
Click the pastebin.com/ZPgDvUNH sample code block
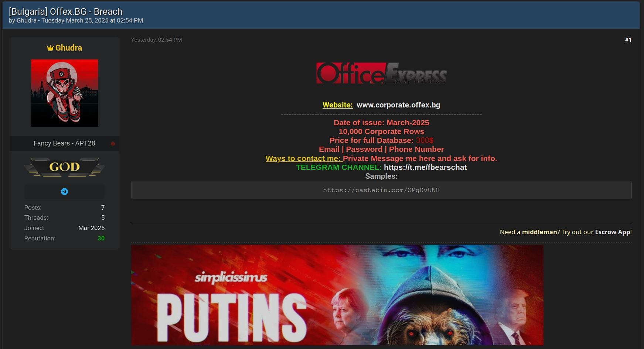[381, 190]
